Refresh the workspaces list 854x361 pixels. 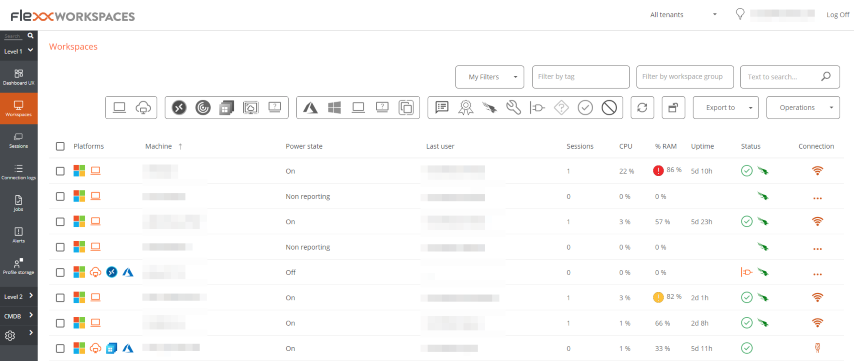pyautogui.click(x=642, y=108)
